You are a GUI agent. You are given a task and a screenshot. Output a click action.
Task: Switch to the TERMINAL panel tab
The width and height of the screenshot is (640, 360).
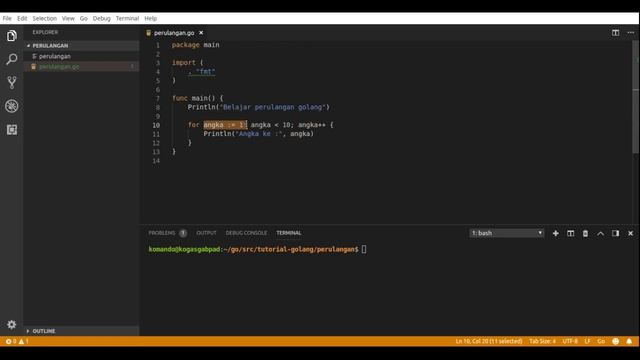289,233
